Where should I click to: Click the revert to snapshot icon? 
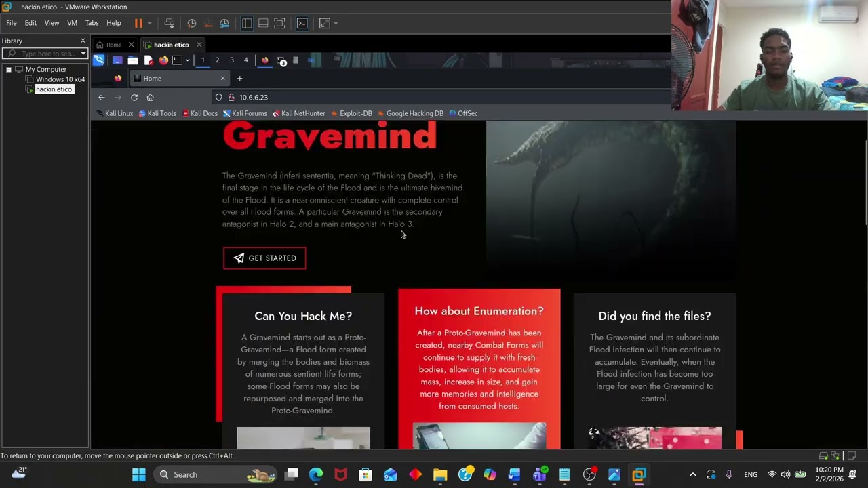208,23
